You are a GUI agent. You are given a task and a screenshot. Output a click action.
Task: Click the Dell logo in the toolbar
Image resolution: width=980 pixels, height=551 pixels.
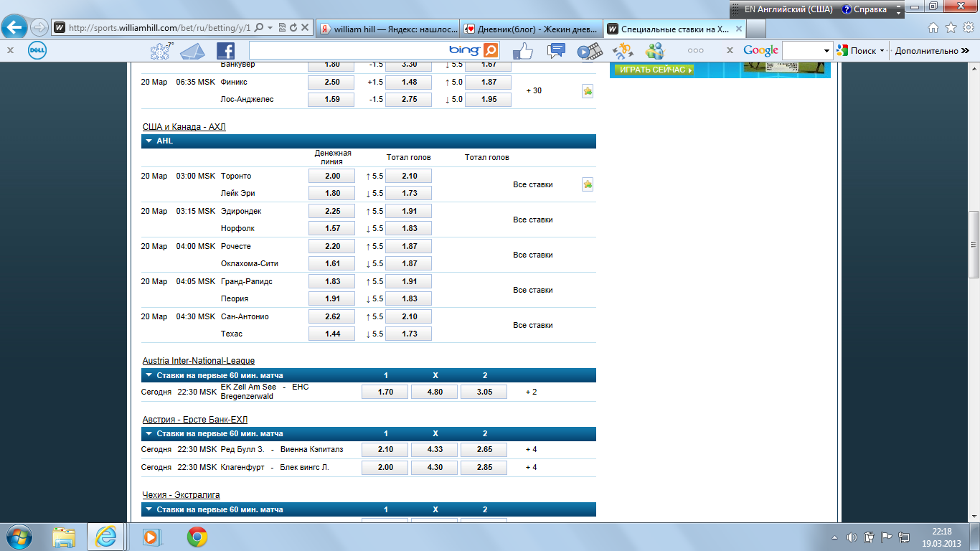tap(37, 50)
